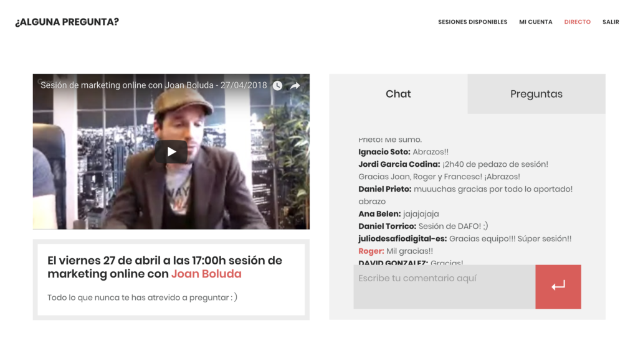Select Directo in the navigation bar
The width and height of the screenshot is (638, 364).
(x=577, y=22)
